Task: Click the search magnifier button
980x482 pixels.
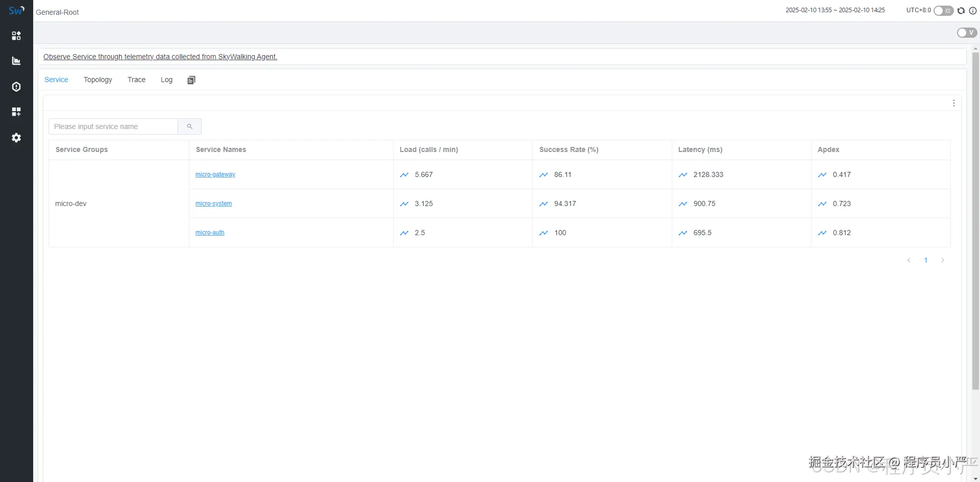Action: 190,126
